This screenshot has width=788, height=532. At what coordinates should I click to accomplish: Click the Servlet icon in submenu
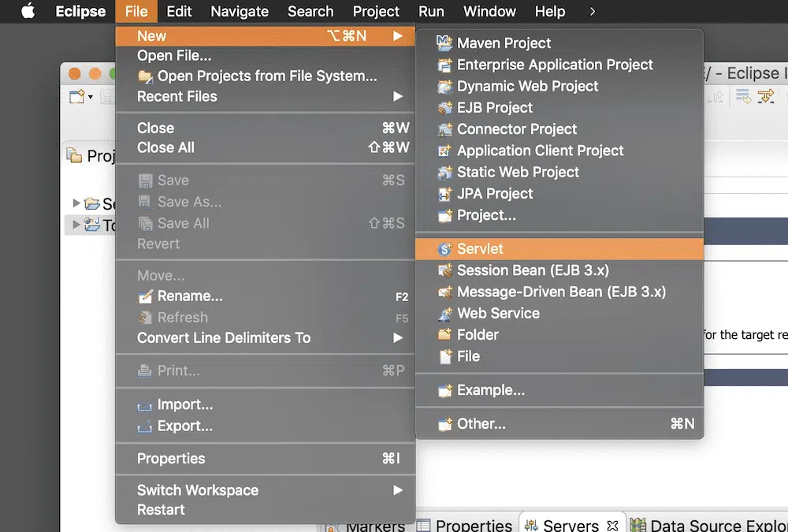pyautogui.click(x=444, y=249)
